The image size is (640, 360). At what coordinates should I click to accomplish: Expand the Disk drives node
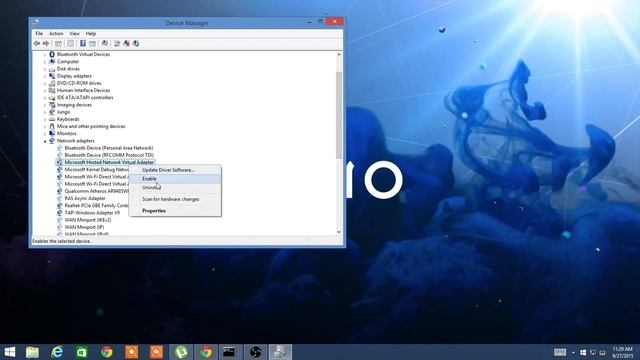tap(45, 69)
